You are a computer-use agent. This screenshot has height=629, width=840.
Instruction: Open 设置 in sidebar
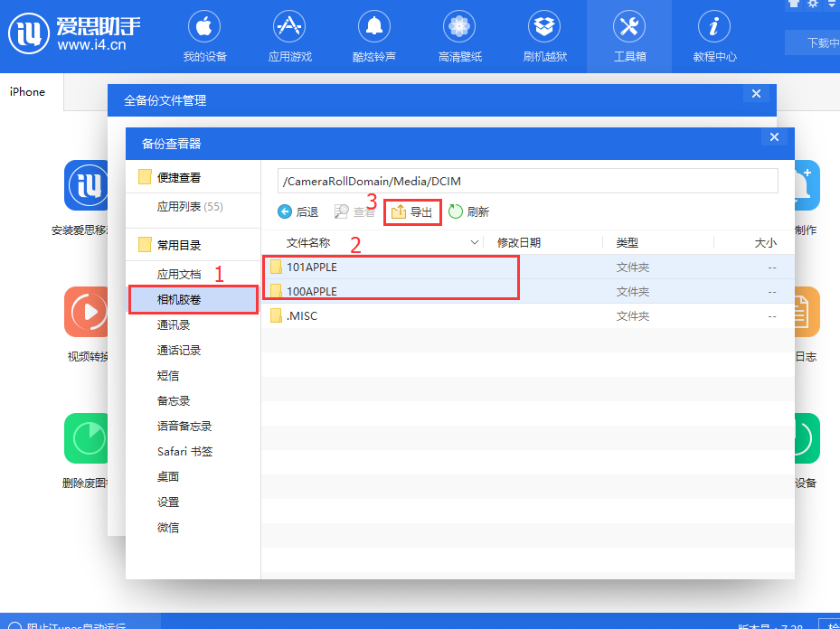click(x=167, y=502)
